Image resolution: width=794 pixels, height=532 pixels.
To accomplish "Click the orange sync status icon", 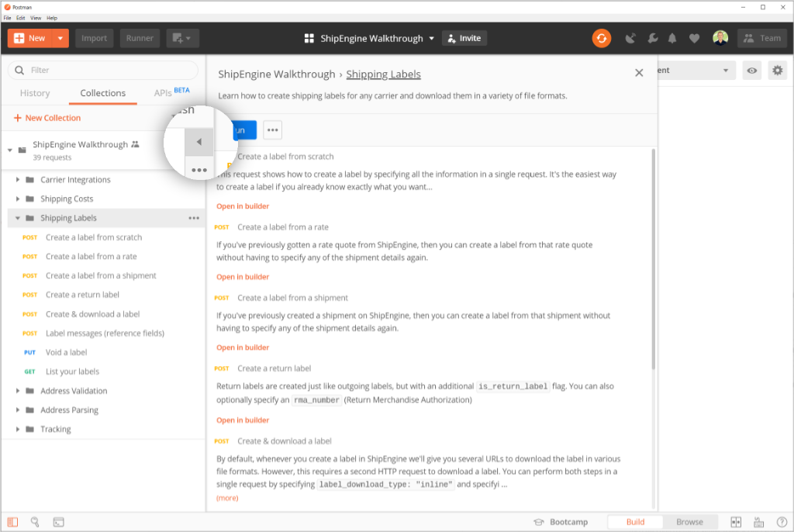I will 602,38.
